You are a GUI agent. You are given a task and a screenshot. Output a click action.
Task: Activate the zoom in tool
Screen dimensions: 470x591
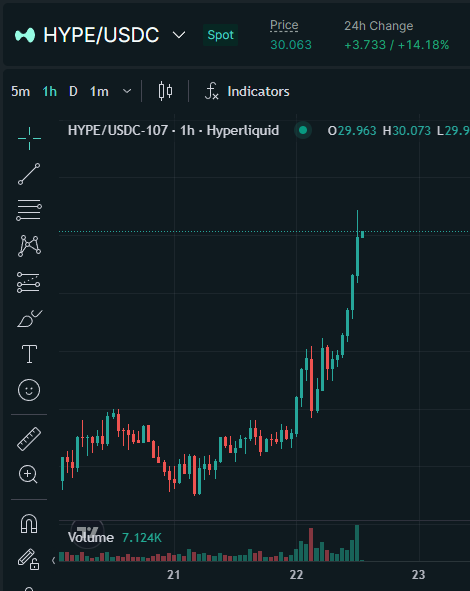(x=28, y=474)
